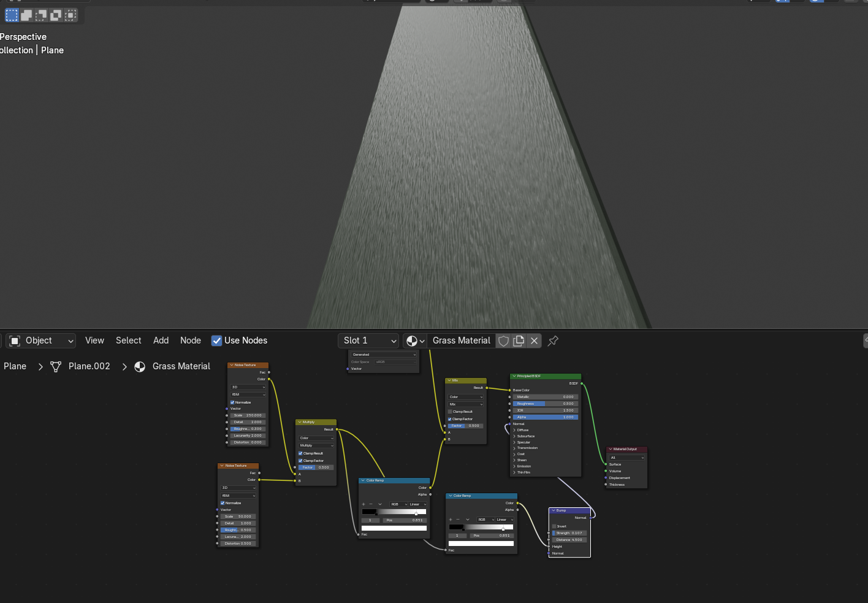
Task: Pick the Intersect selection mode icon
Action: coord(70,15)
